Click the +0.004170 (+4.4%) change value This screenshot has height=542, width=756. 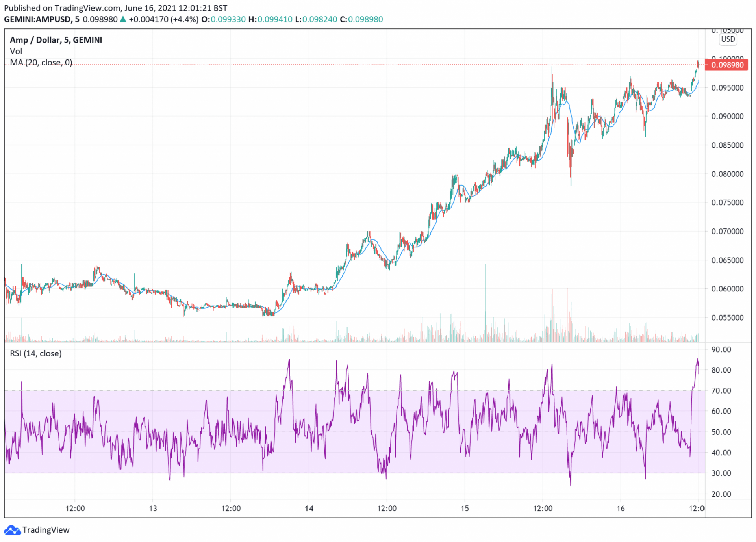[163, 19]
